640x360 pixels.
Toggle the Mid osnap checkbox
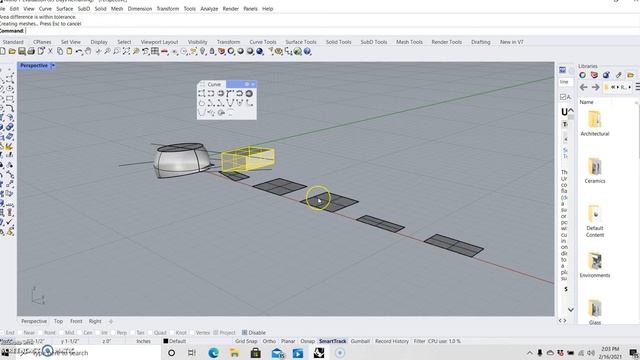(61, 333)
